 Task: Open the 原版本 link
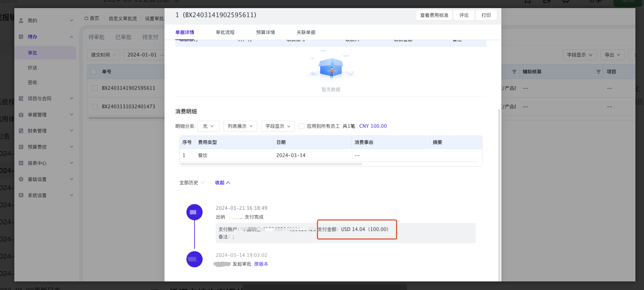pyautogui.click(x=261, y=264)
